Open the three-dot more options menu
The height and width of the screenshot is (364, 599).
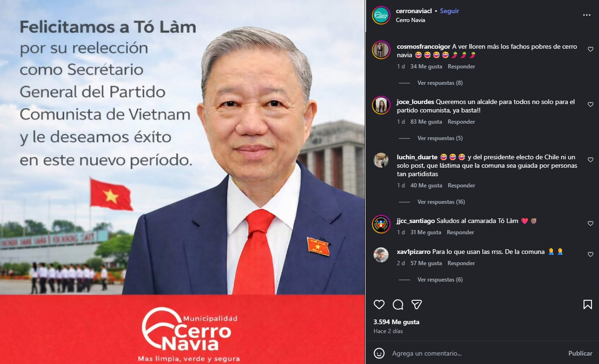coord(587,15)
